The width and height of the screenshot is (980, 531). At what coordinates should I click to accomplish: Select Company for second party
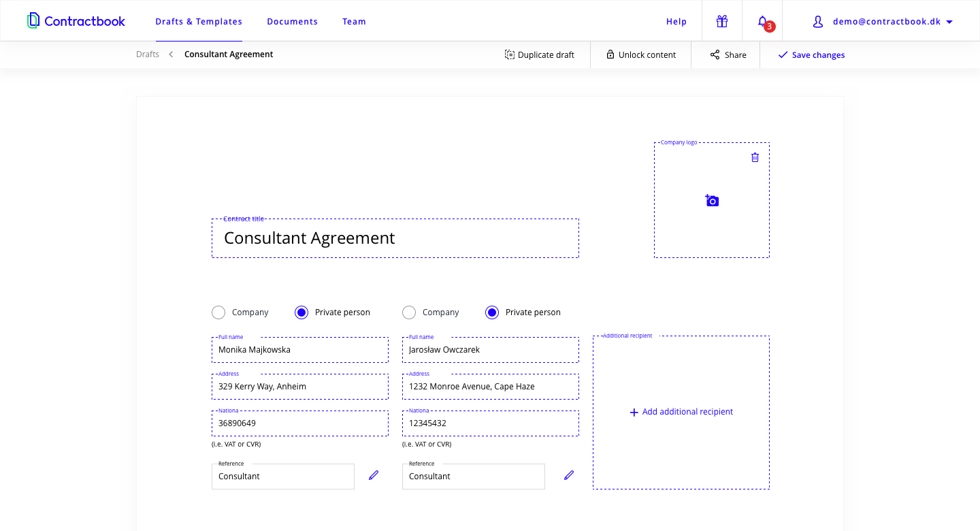point(409,312)
